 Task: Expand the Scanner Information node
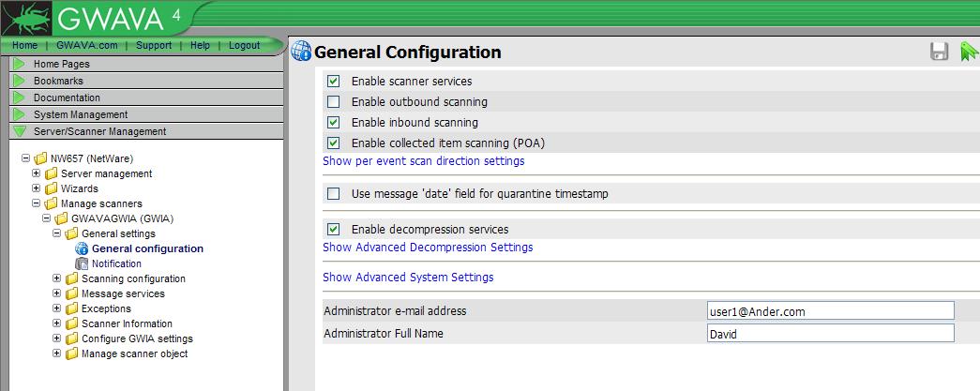[57, 323]
